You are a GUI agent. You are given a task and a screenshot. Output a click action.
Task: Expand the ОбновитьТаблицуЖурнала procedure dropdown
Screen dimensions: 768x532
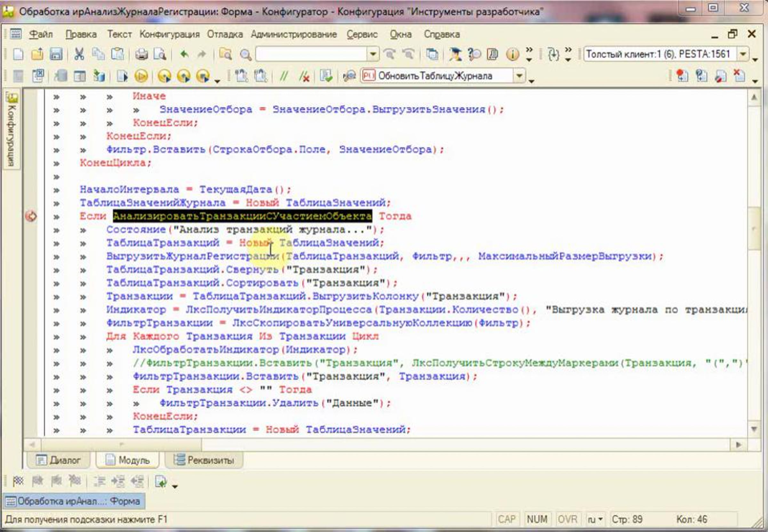[x=519, y=76]
